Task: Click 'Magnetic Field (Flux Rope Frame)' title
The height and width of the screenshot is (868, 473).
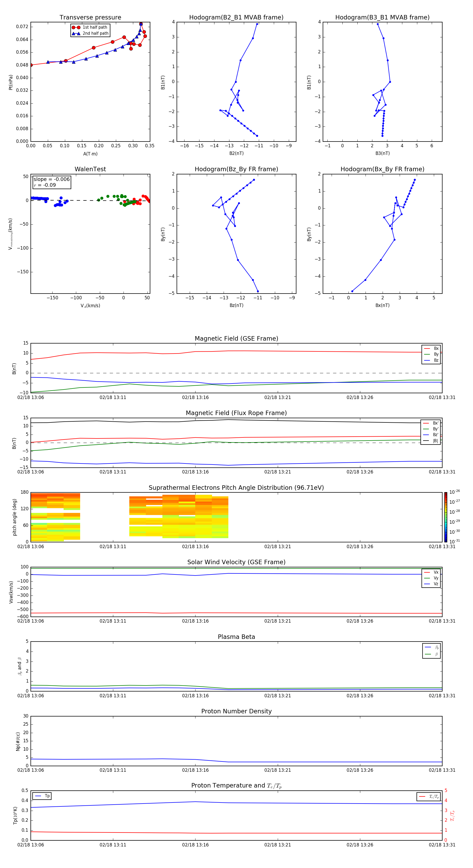Action: [236, 413]
